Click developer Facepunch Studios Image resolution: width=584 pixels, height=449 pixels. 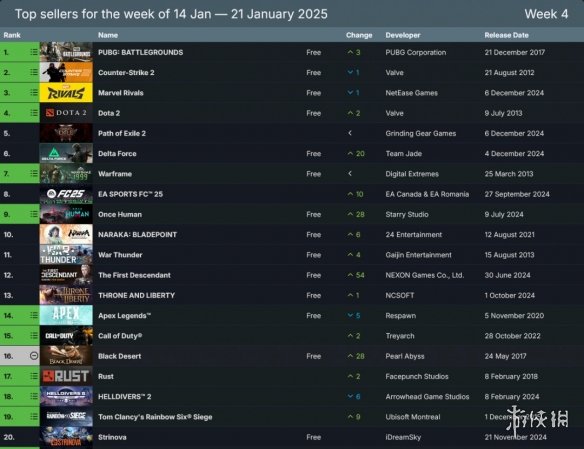click(x=417, y=376)
